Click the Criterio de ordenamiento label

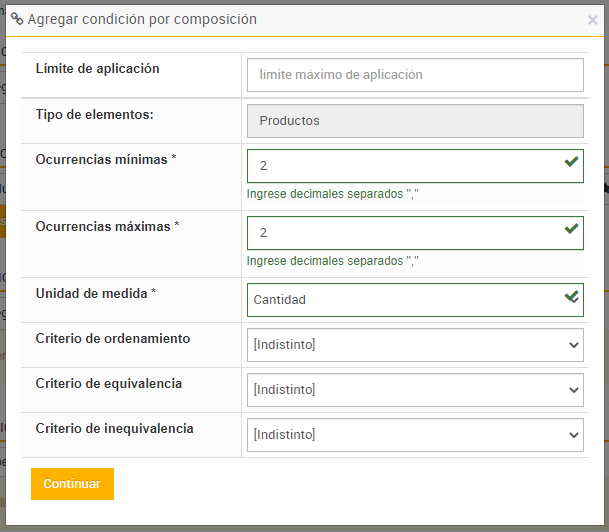click(x=113, y=339)
